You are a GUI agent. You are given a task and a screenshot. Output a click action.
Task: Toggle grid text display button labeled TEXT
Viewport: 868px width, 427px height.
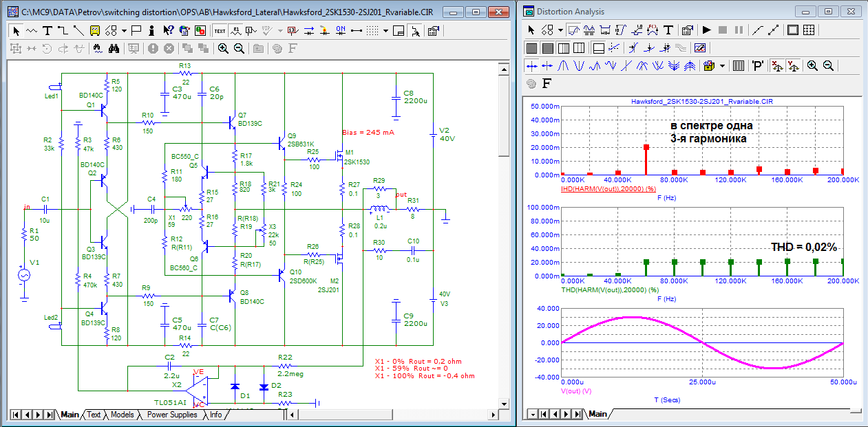(x=220, y=30)
